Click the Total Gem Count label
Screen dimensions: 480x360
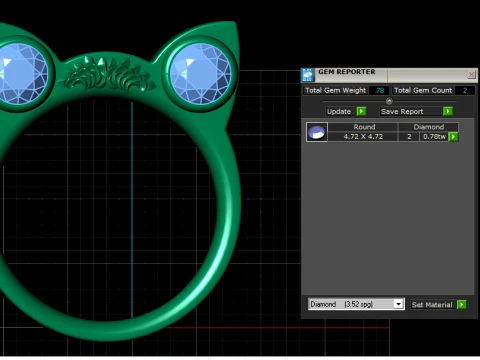click(x=423, y=90)
